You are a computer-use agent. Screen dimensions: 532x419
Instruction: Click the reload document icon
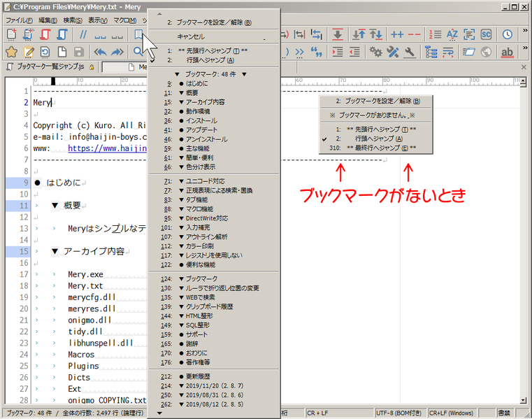[x=45, y=52]
